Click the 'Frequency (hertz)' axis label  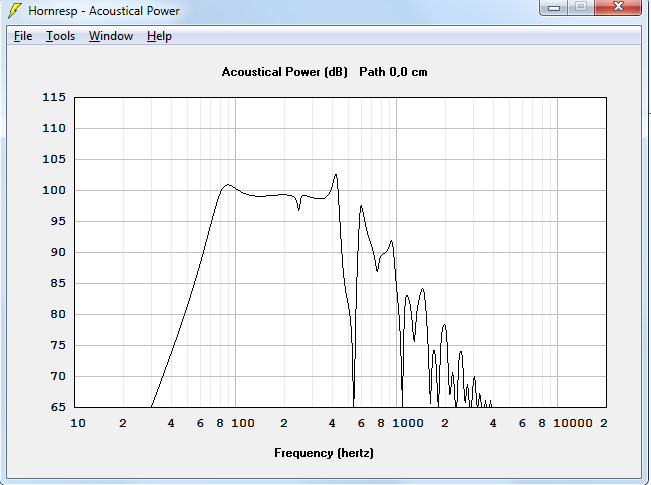[x=324, y=453]
